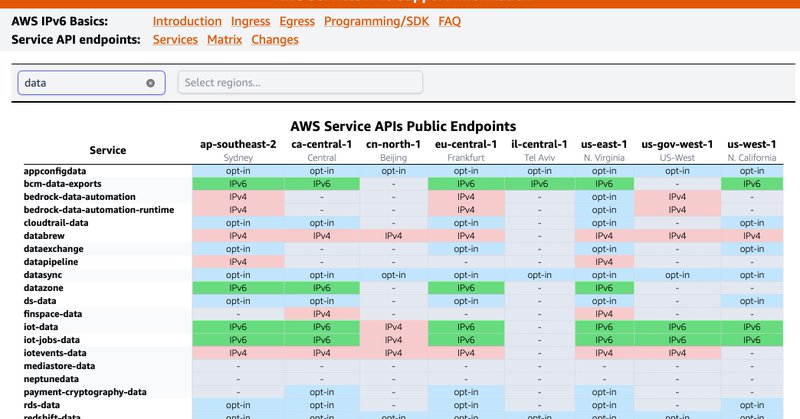Click bcm-data-exports IPv6 cell for il-central-1
The width and height of the screenshot is (800, 419).
539,184
